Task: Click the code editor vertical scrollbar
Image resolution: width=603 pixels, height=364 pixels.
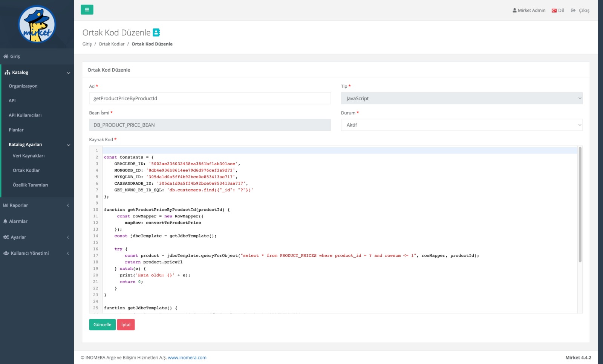Action: [x=580, y=205]
